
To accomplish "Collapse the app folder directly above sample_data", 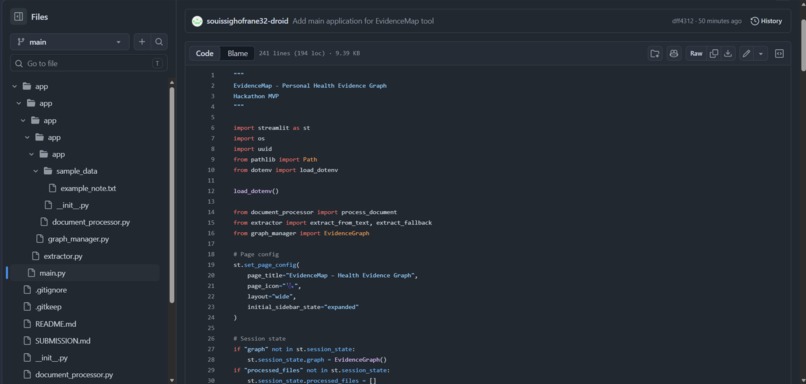I will pos(31,154).
